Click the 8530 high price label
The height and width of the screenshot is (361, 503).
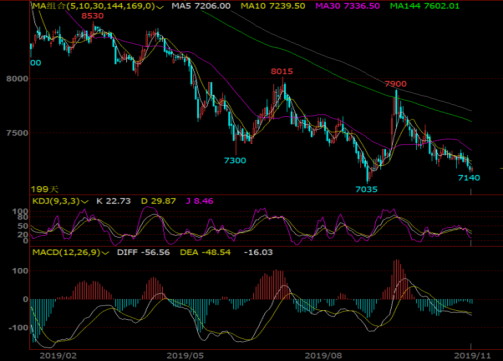tap(93, 16)
